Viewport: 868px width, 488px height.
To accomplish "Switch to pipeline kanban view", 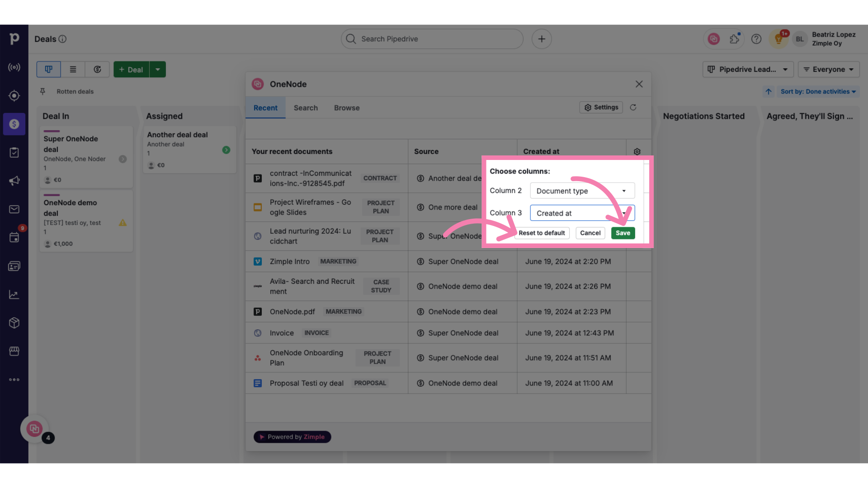I will (48, 69).
